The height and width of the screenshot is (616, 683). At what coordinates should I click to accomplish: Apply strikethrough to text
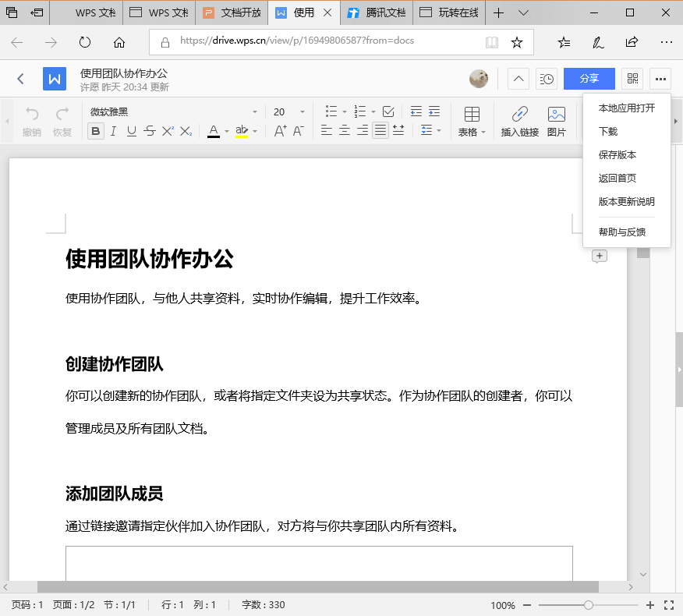pos(150,131)
